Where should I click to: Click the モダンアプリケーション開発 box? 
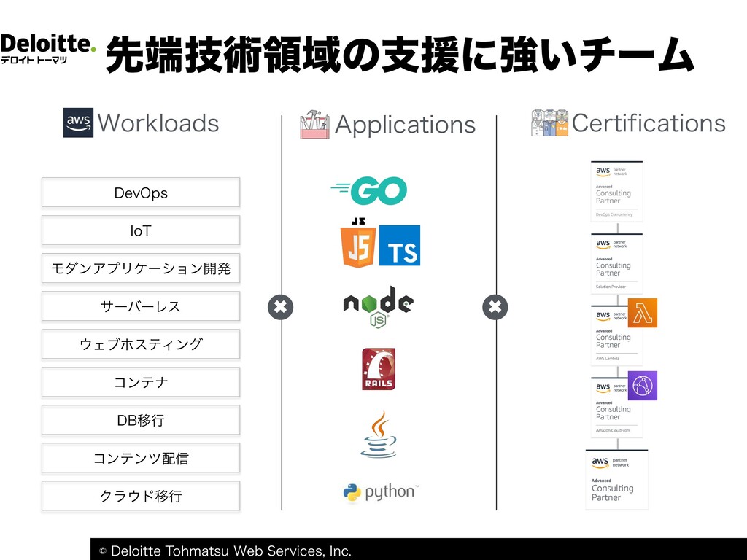point(141,268)
